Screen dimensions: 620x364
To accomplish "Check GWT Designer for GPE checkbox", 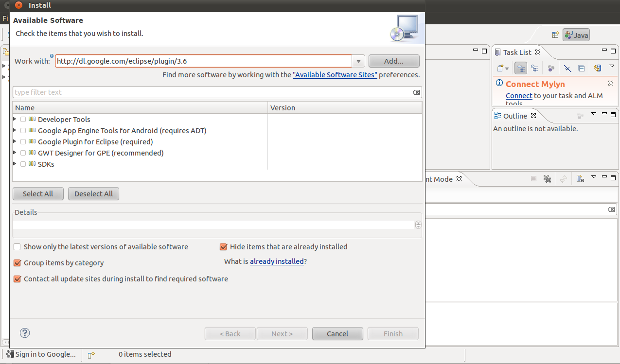I will (23, 153).
